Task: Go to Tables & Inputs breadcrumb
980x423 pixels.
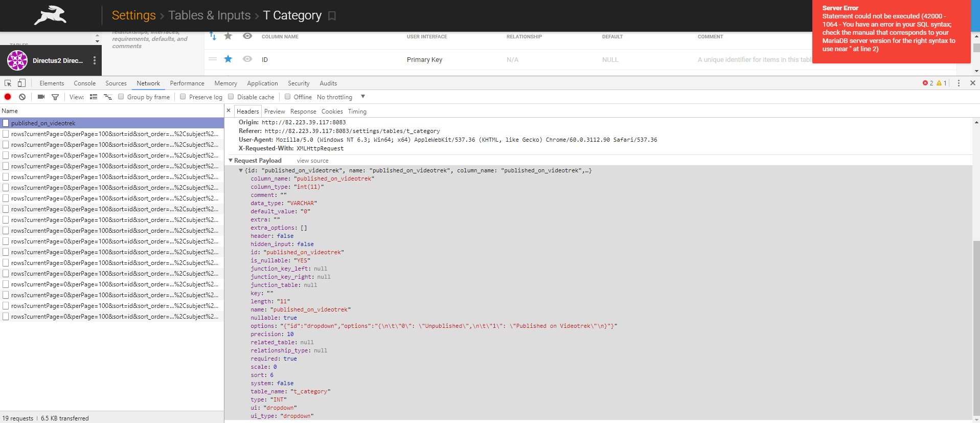Action: pyautogui.click(x=210, y=15)
